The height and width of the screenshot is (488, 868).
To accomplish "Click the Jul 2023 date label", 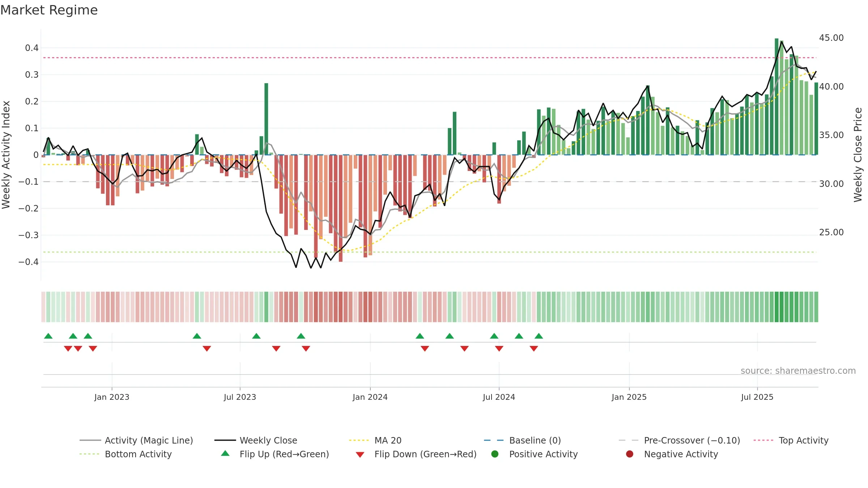I will [240, 397].
